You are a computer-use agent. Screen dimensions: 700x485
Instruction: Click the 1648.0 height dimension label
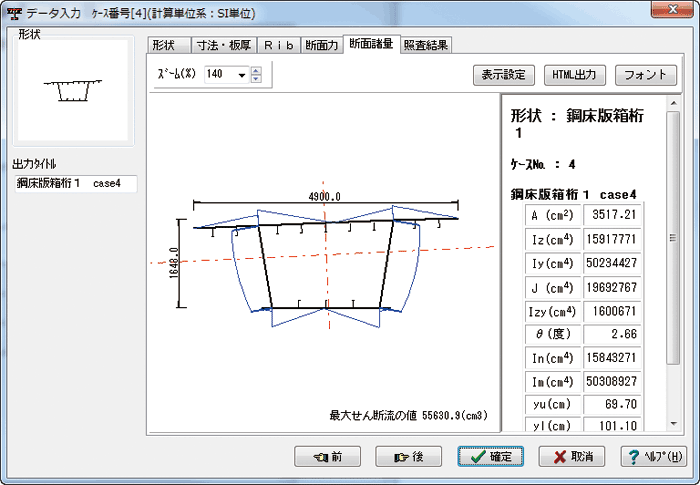pyautogui.click(x=174, y=263)
